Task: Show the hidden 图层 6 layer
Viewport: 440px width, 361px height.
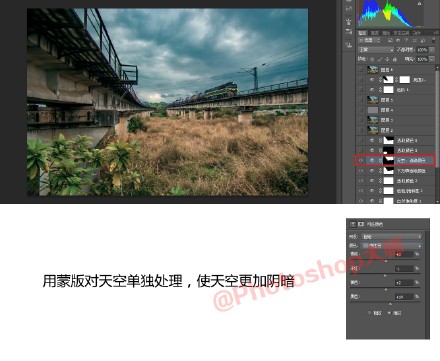Action: point(361,70)
